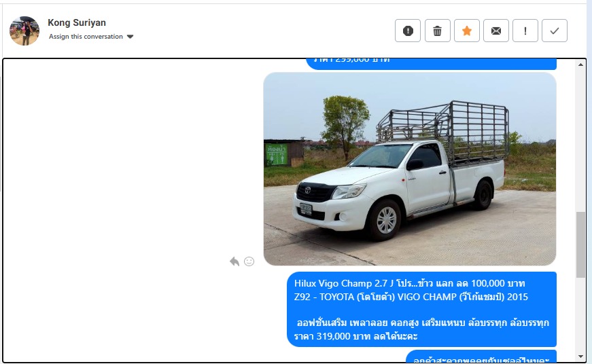The width and height of the screenshot is (592, 364).
Task: Open Kong Suriyan's profile picture
Action: coord(24,31)
